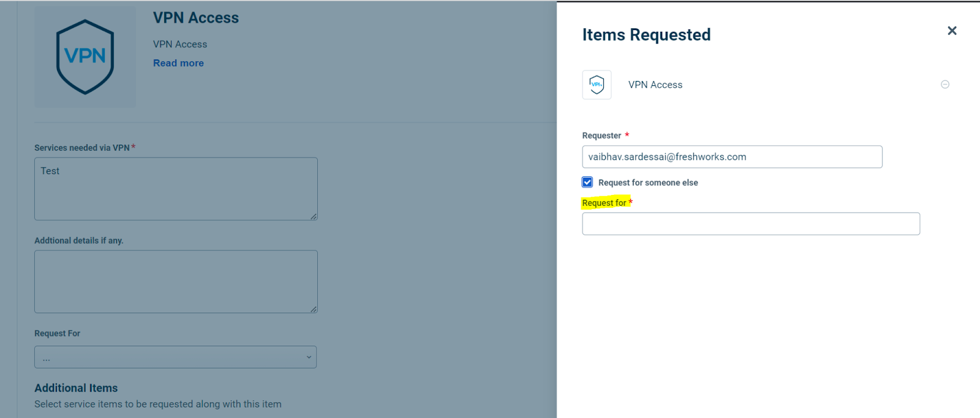
Task: Click the Request for someone else label
Action: 648,183
